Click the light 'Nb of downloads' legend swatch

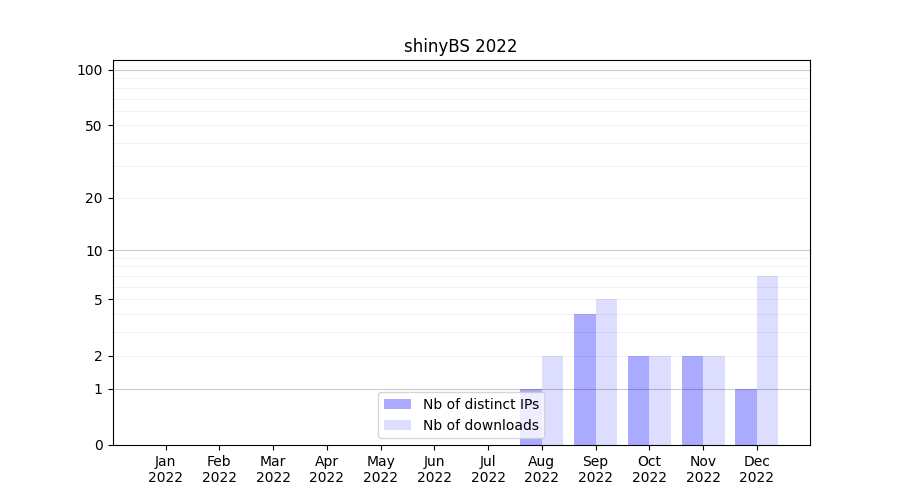[x=397, y=425]
